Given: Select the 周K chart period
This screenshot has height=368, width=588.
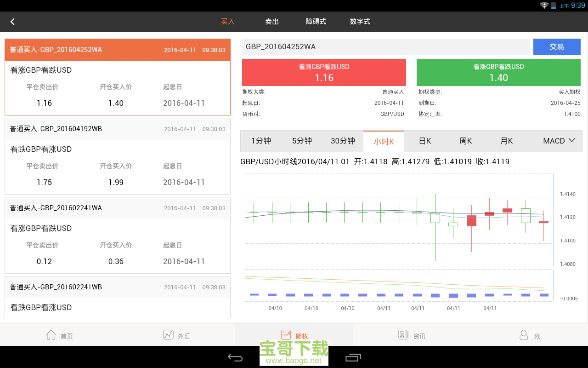Looking at the screenshot, I should (x=466, y=141).
